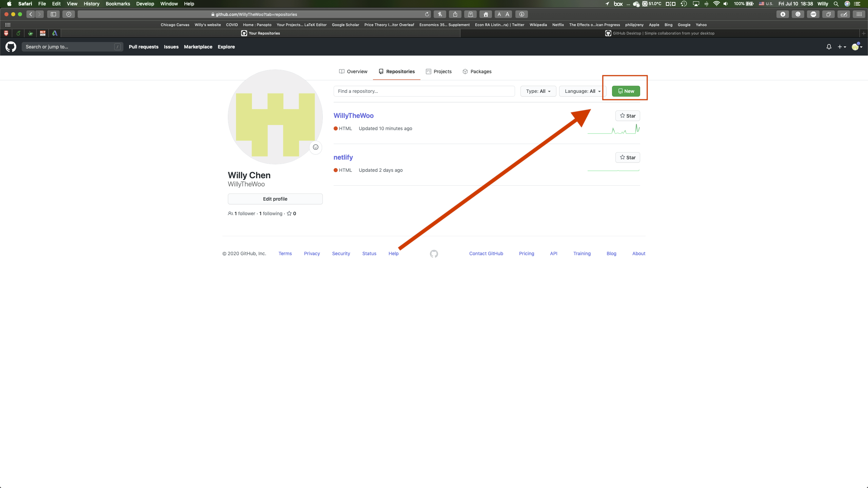The width and height of the screenshot is (868, 488).
Task: Go to the GitHub homepage via the Octocat logo
Action: 11,47
